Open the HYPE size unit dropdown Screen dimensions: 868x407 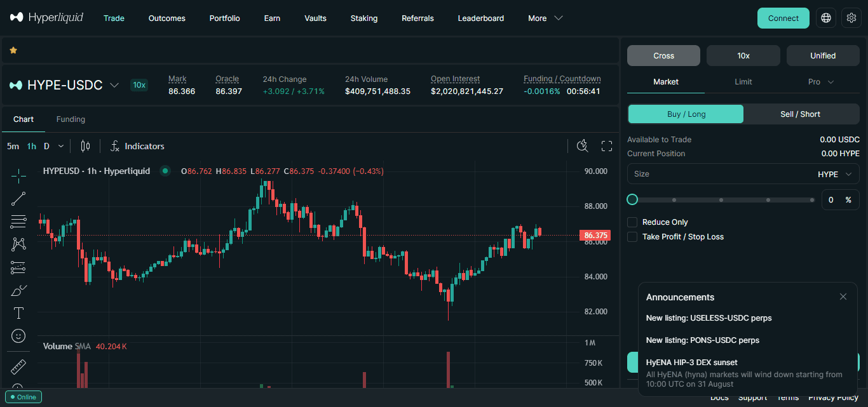(x=836, y=174)
